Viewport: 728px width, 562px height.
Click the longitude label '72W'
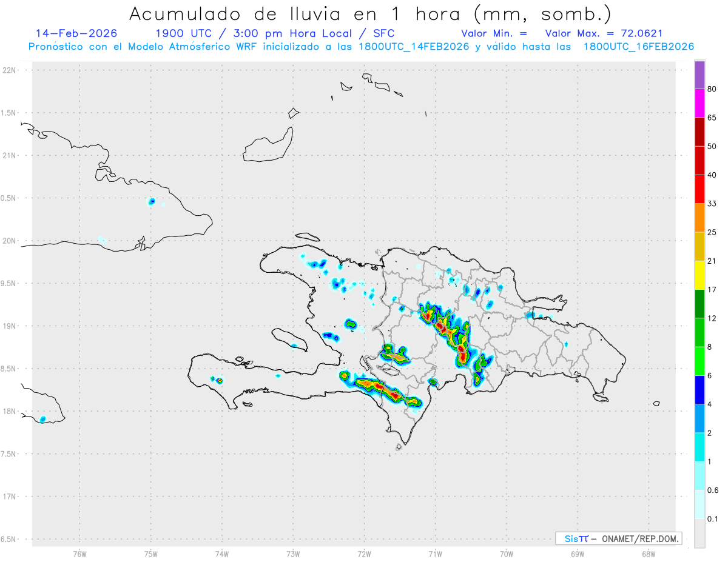coord(364,553)
